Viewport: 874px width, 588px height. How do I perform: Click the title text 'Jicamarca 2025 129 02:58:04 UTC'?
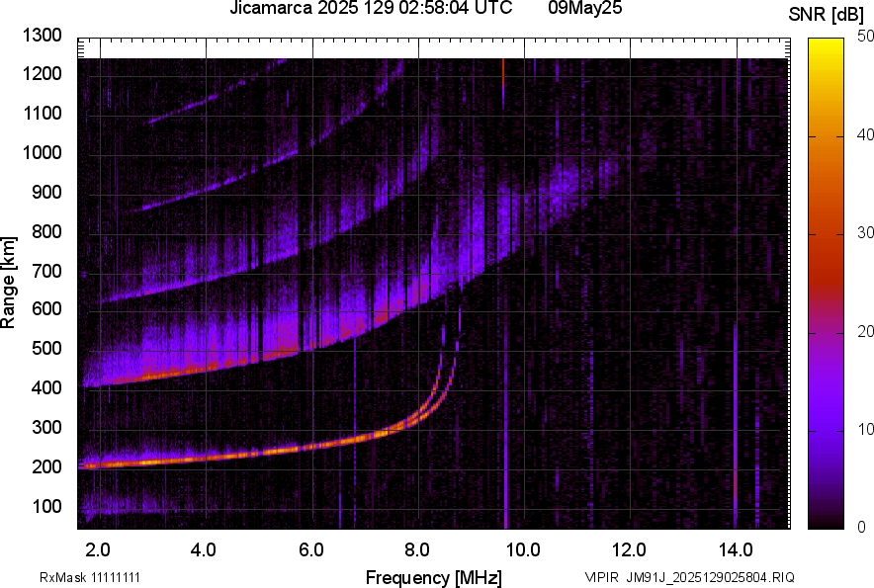click(371, 8)
